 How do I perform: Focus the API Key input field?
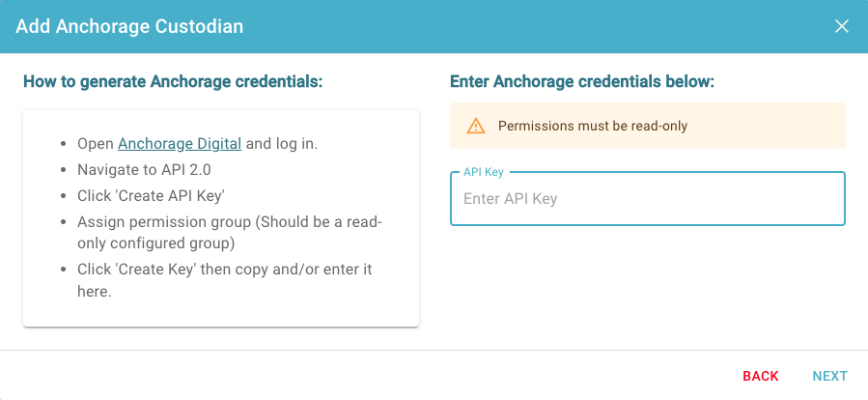648,198
